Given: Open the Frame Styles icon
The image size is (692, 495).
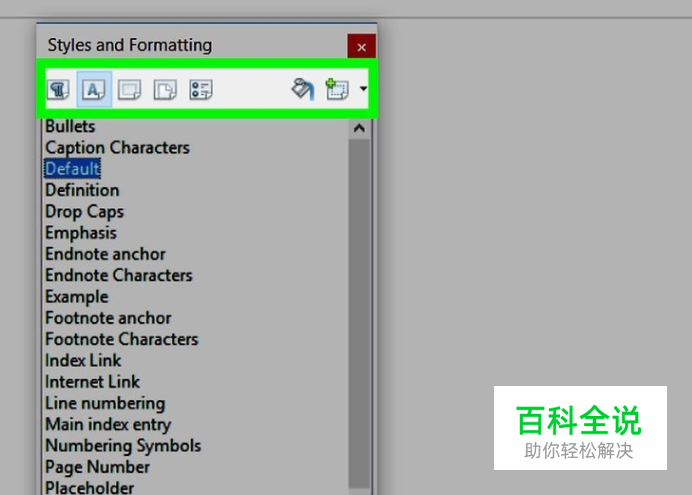Looking at the screenshot, I should pos(129,90).
